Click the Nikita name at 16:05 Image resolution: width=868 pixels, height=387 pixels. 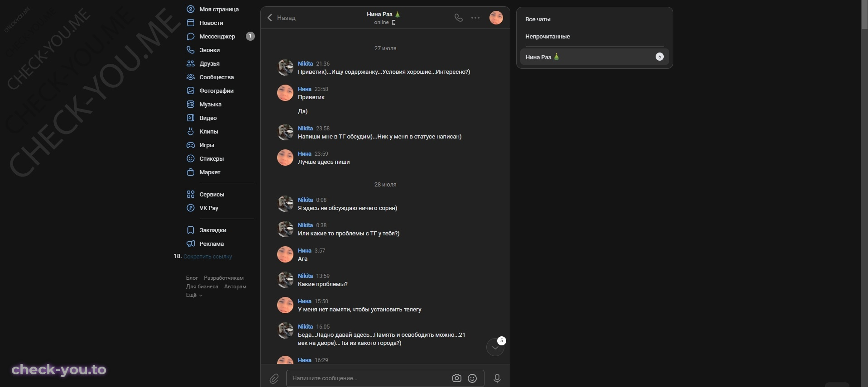click(x=305, y=327)
